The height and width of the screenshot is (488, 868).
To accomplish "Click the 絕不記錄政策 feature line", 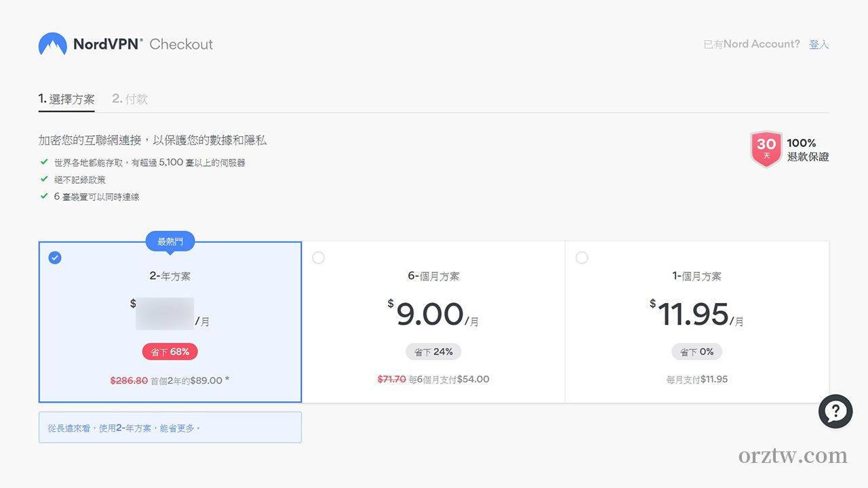I will tap(79, 180).
